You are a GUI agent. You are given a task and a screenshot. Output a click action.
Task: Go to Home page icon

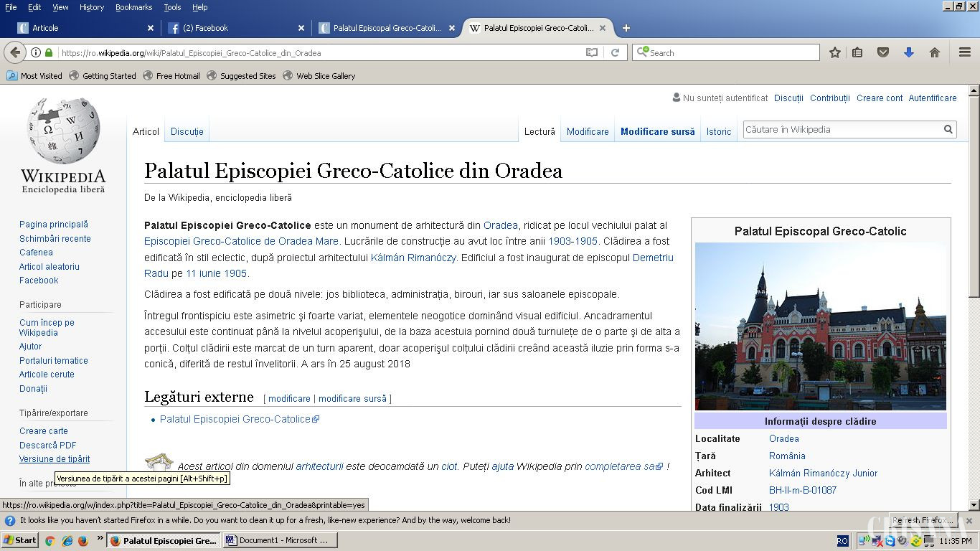pos(934,52)
